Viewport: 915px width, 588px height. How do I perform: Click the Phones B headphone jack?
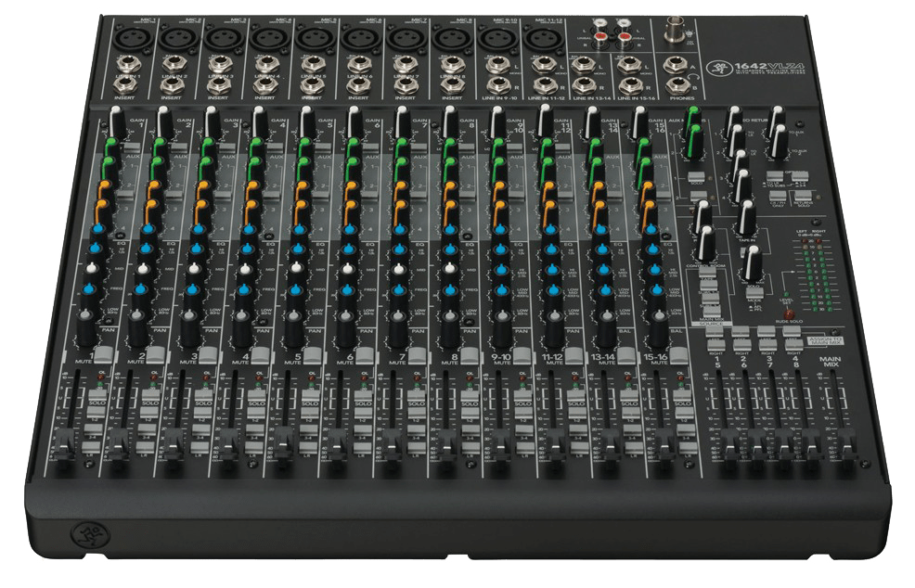point(677,86)
